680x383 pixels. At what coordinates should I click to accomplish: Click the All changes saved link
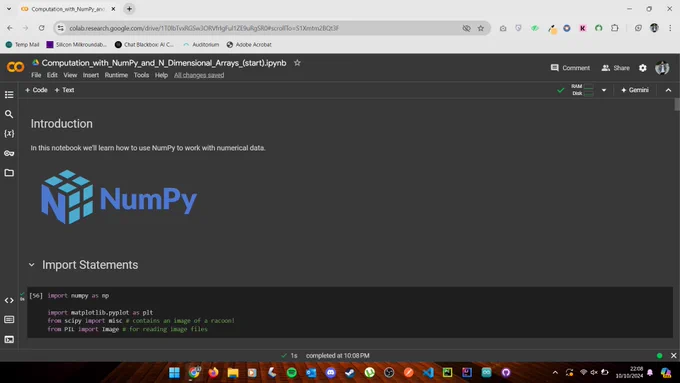tap(199, 75)
